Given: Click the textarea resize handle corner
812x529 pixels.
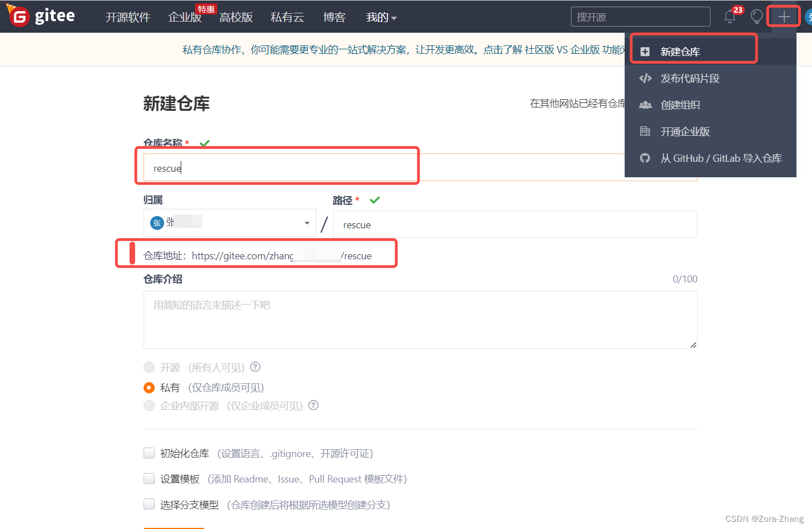Looking at the screenshot, I should pyautogui.click(x=693, y=345).
